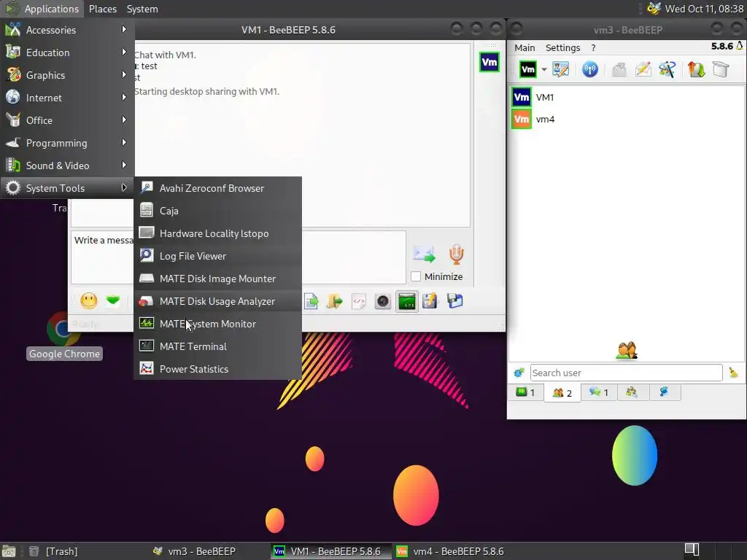This screenshot has width=747, height=560.
Task: Open the System menu in top panel
Action: 142,9
